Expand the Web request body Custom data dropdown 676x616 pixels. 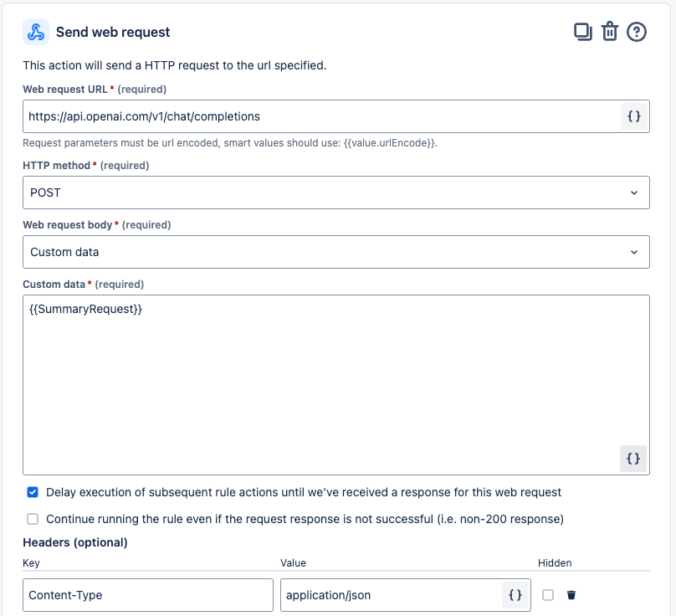(335, 252)
